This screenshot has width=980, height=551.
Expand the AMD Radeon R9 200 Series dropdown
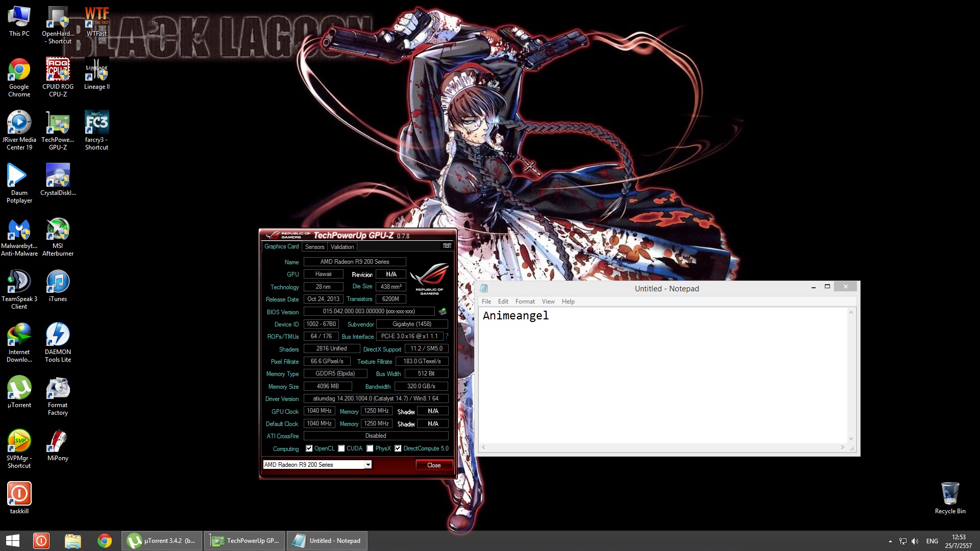[367, 465]
